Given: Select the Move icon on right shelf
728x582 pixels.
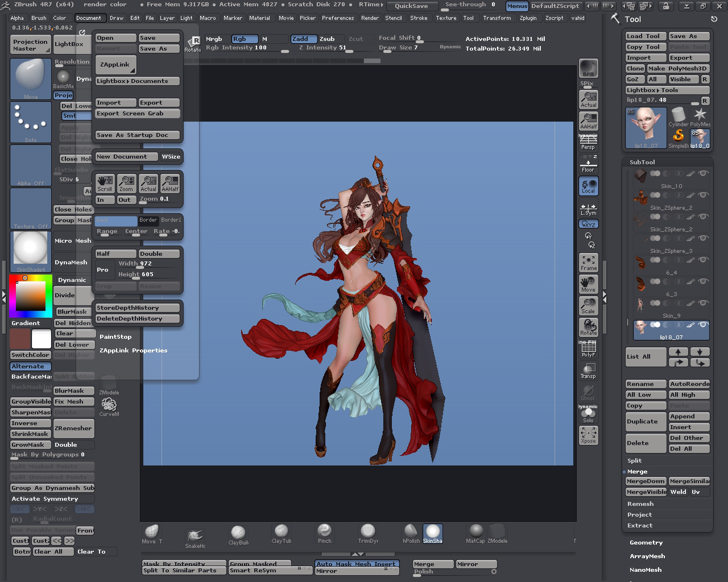Looking at the screenshot, I should click(588, 284).
